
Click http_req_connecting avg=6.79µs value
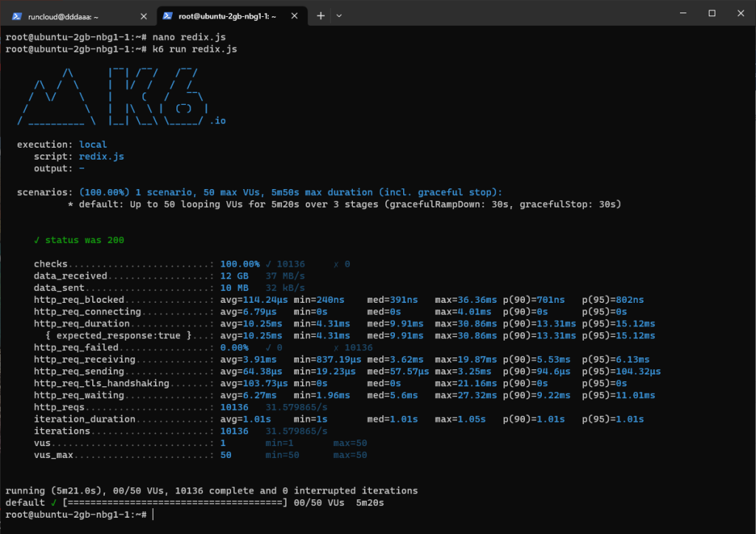pos(248,312)
